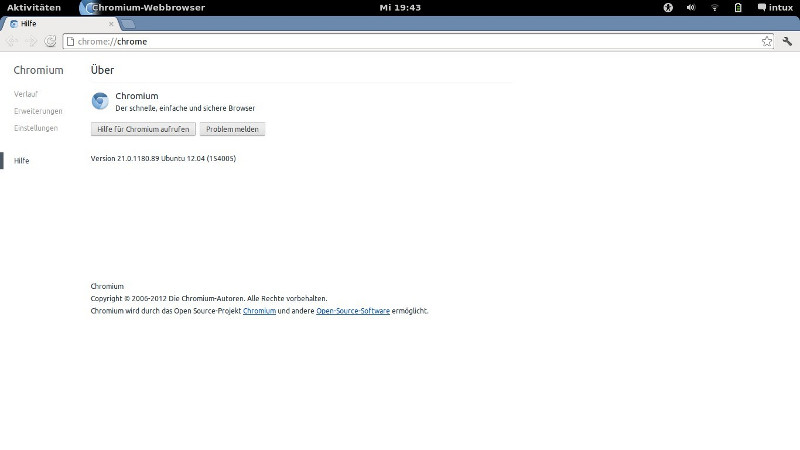Bookmark this page with the star
The width and height of the screenshot is (800, 450).
(x=767, y=41)
